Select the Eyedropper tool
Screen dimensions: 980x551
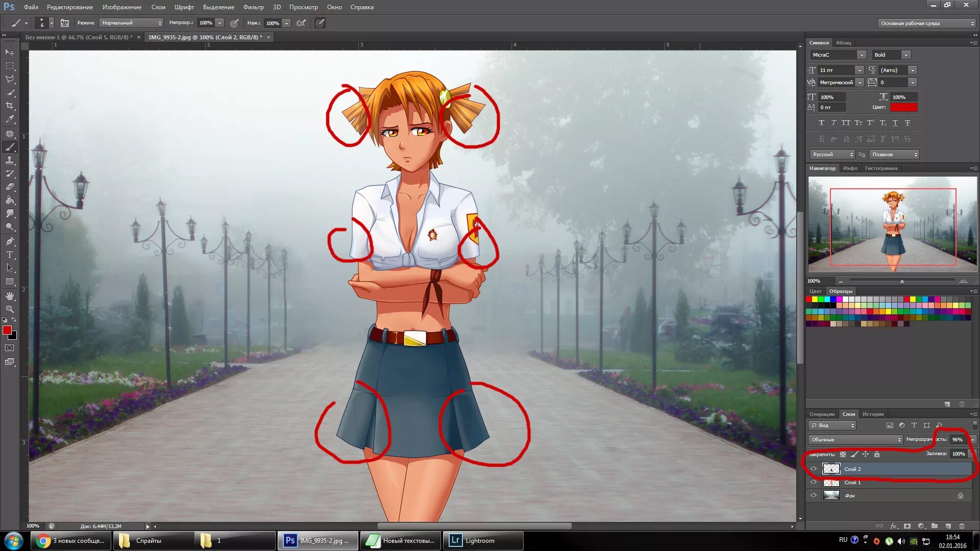pyautogui.click(x=10, y=119)
